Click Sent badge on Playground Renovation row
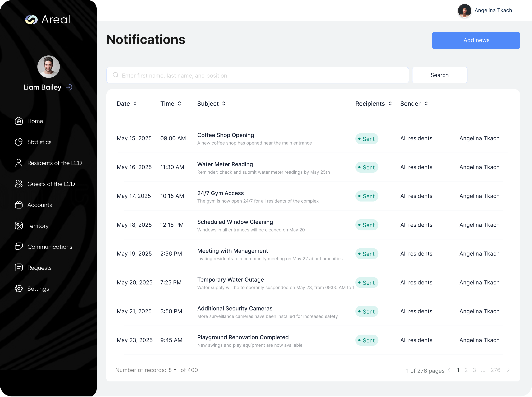The width and height of the screenshot is (532, 397). pyautogui.click(x=367, y=340)
